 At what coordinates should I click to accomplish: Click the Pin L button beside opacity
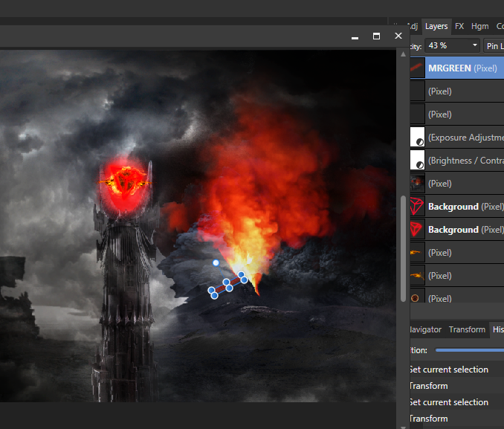pyautogui.click(x=494, y=45)
